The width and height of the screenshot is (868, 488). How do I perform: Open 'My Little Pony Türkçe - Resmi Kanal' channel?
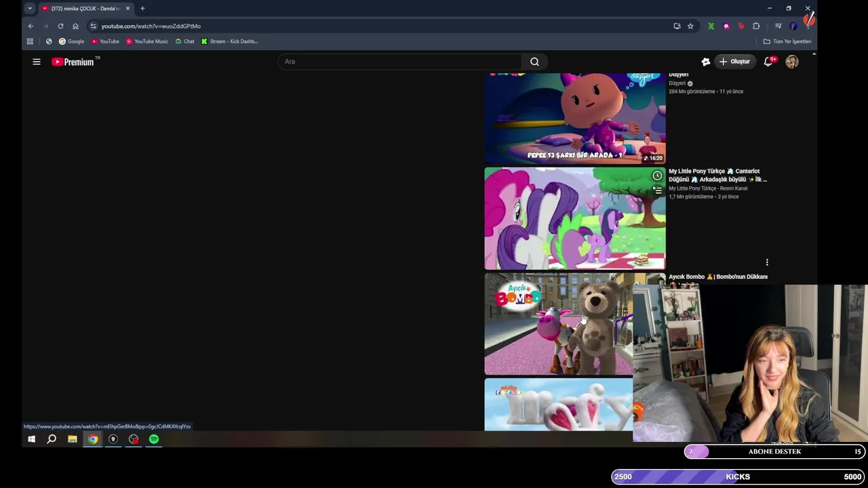tap(708, 188)
